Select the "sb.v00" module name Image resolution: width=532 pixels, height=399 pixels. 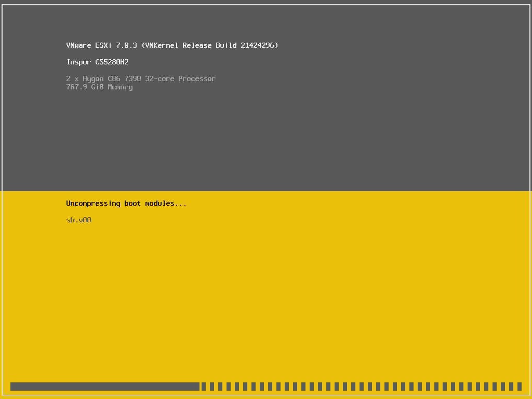78,220
